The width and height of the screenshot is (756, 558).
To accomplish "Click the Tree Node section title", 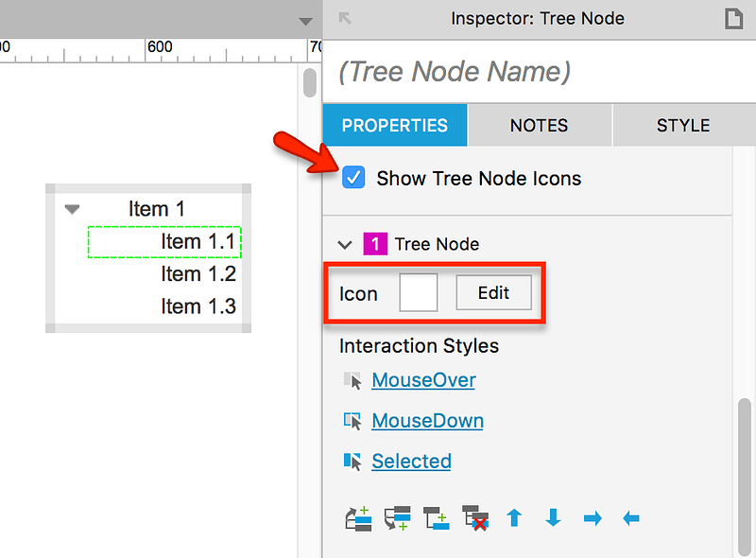I will tap(437, 244).
